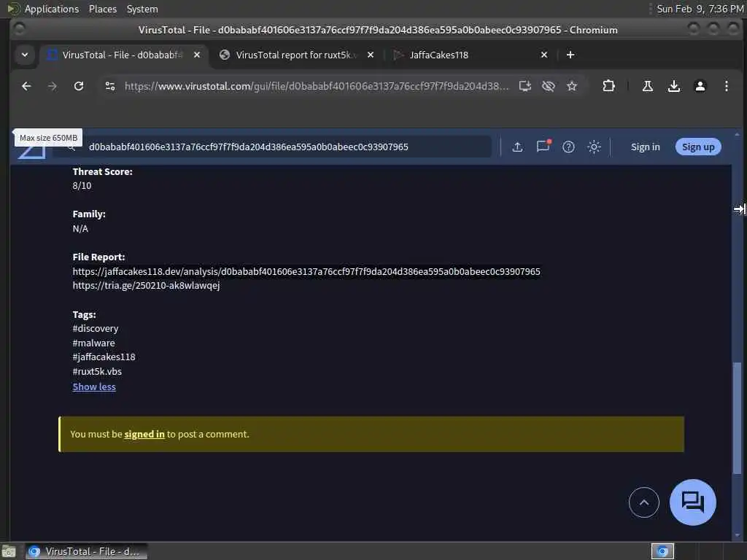The width and height of the screenshot is (747, 560).
Task: Click the VirusTotal upload file icon
Action: tap(517, 147)
